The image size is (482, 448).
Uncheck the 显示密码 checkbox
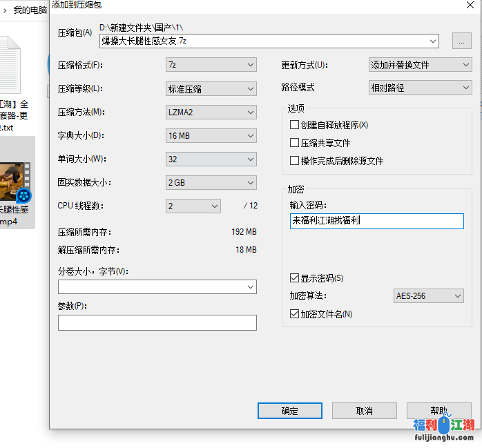295,278
